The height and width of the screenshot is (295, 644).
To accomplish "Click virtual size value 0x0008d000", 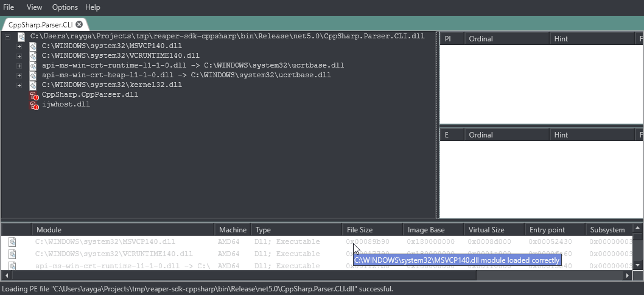I will click(x=489, y=241).
